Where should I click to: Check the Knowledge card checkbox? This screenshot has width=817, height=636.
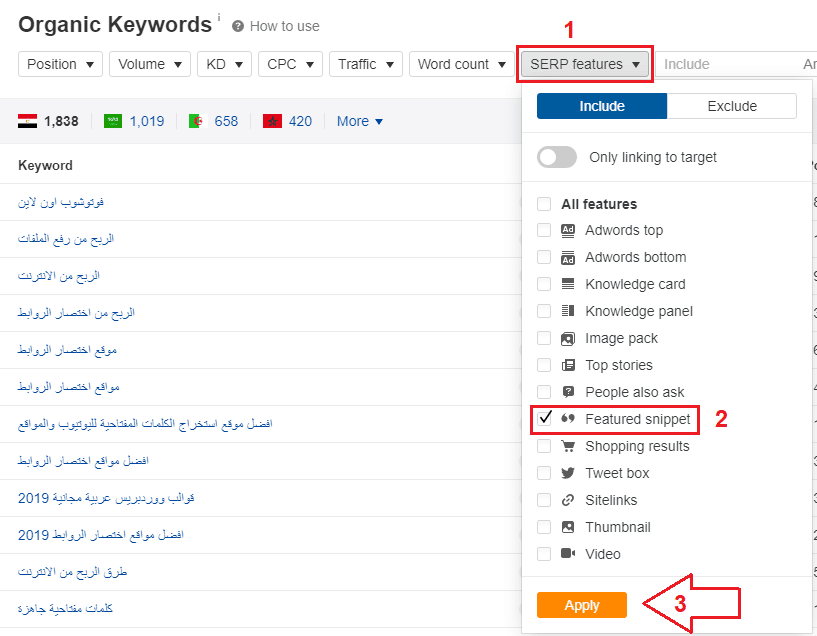click(x=544, y=284)
